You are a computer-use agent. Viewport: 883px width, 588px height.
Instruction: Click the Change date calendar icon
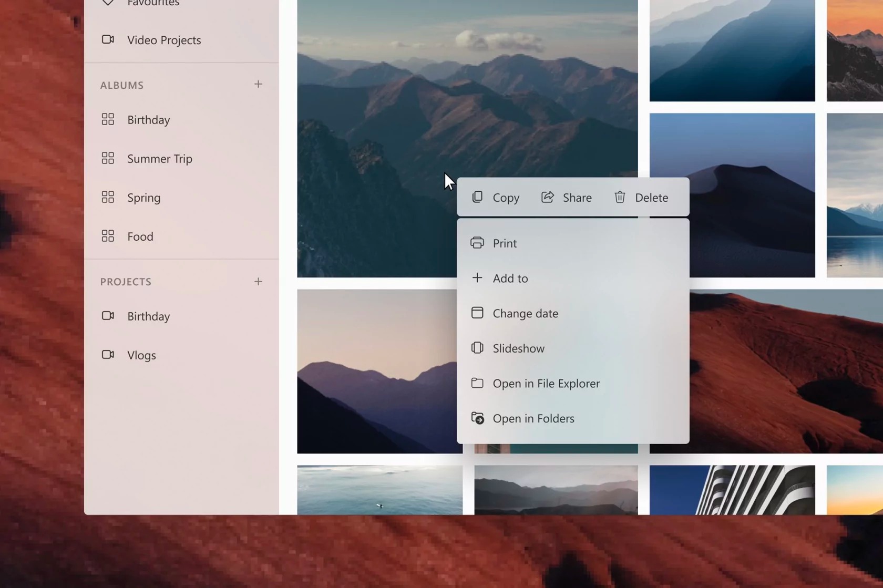tap(477, 313)
